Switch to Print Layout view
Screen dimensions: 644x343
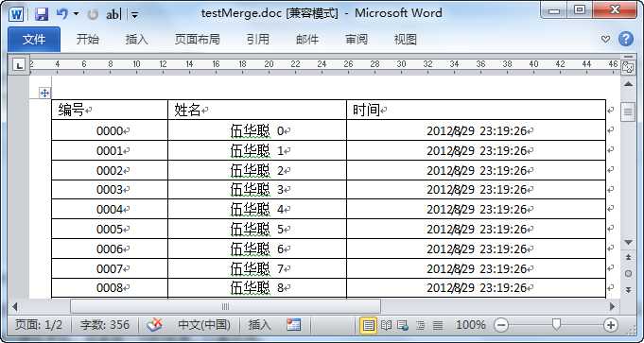(x=369, y=326)
